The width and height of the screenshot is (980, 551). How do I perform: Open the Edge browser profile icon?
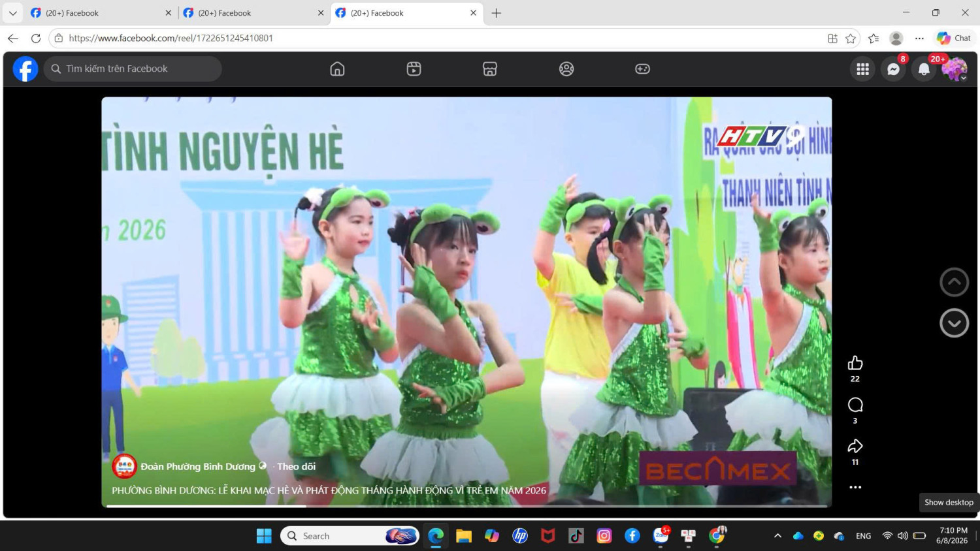click(896, 39)
